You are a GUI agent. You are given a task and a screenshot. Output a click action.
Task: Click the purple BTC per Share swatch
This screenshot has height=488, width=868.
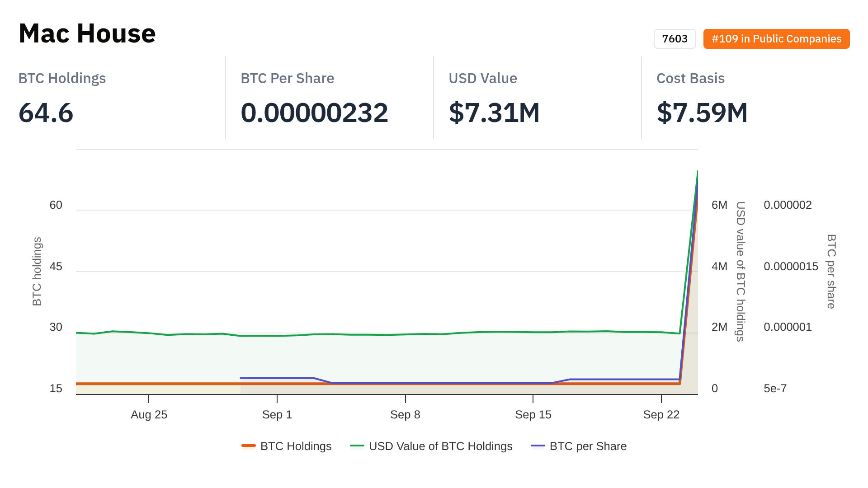click(x=538, y=446)
